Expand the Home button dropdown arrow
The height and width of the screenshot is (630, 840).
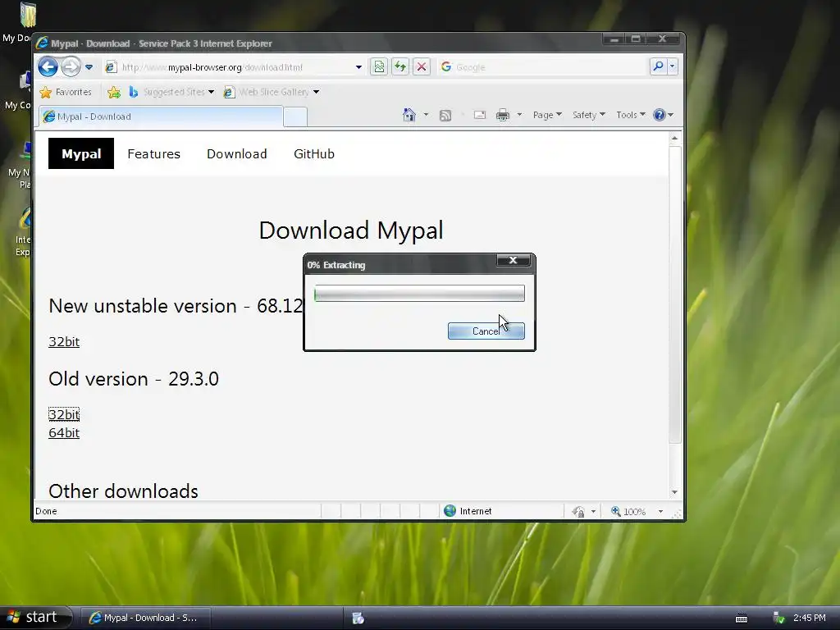[x=426, y=115]
